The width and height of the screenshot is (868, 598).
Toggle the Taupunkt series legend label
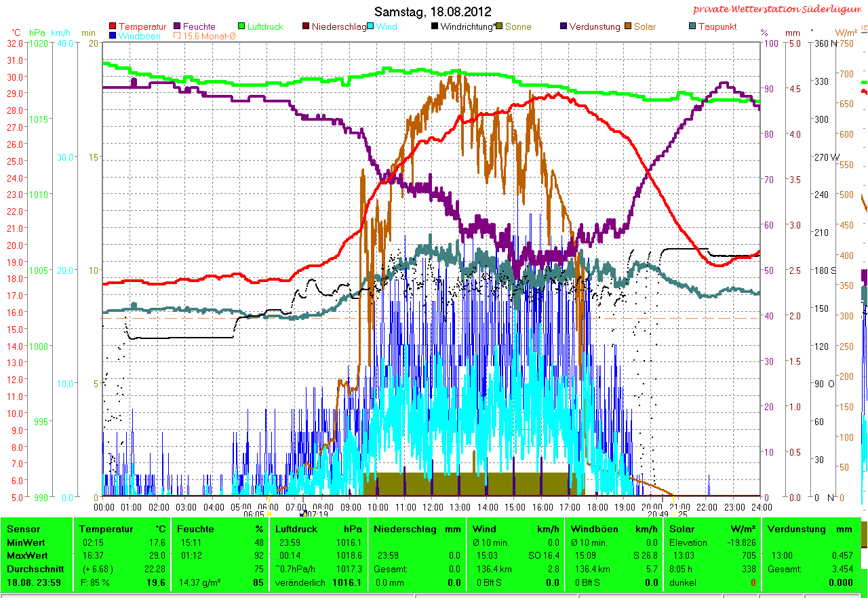(717, 27)
